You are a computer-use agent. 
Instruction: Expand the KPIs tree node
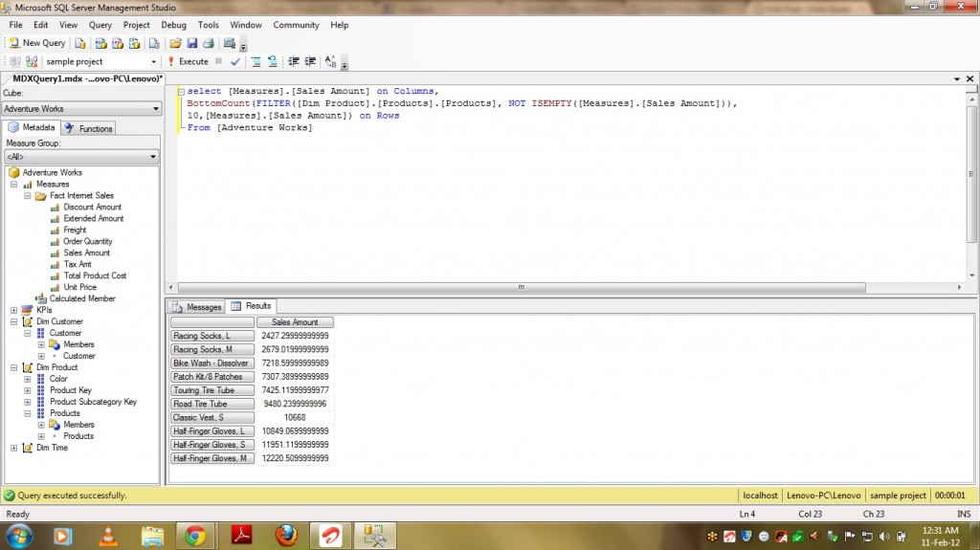coord(14,310)
